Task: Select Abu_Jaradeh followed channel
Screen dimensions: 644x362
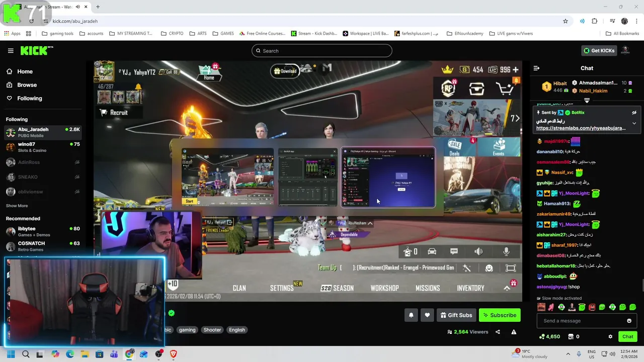Action: click(43, 133)
